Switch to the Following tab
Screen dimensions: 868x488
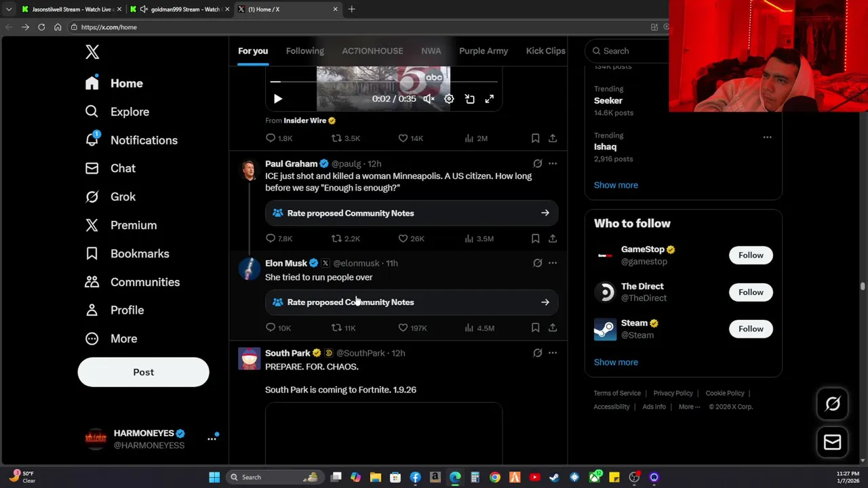(304, 51)
